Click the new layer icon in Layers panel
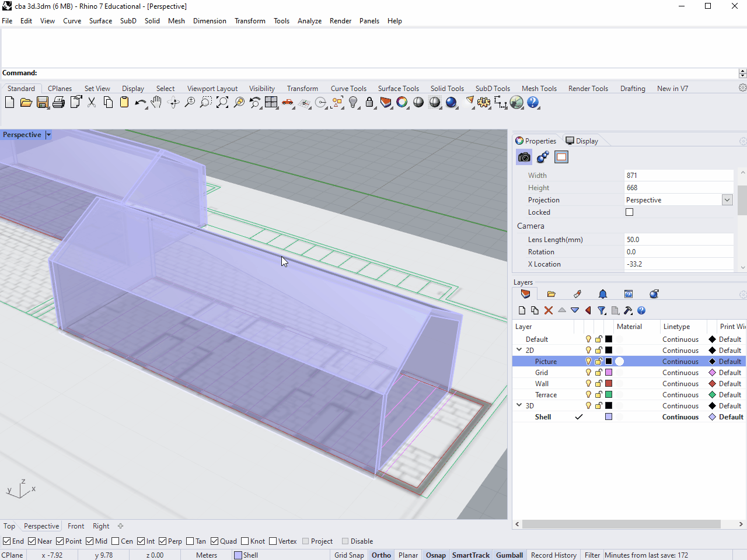 [522, 310]
